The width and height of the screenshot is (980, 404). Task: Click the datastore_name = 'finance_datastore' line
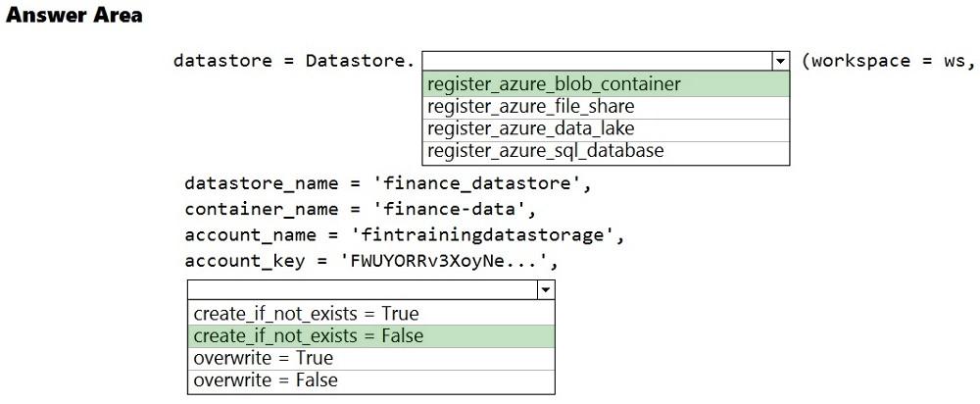point(388,182)
